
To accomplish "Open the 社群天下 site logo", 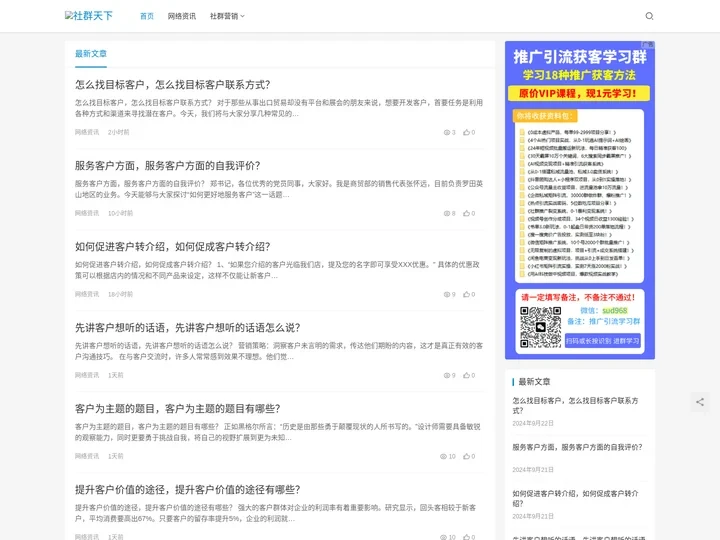I will tap(89, 16).
